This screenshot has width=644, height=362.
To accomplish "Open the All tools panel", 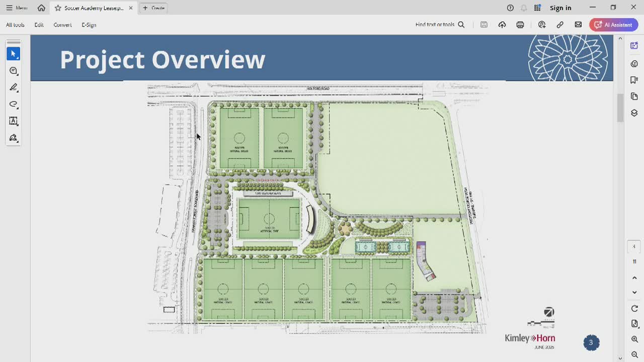I will pos(15,25).
